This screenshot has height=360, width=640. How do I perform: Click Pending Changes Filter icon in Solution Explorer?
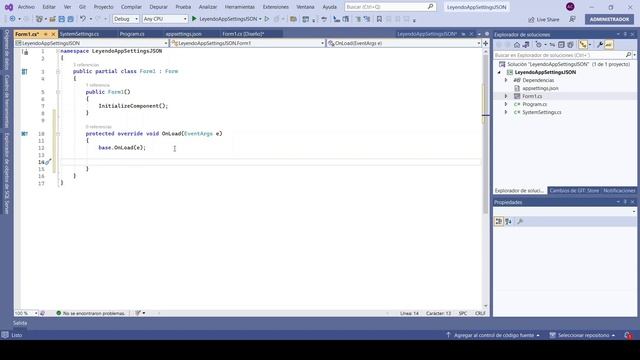click(539, 45)
